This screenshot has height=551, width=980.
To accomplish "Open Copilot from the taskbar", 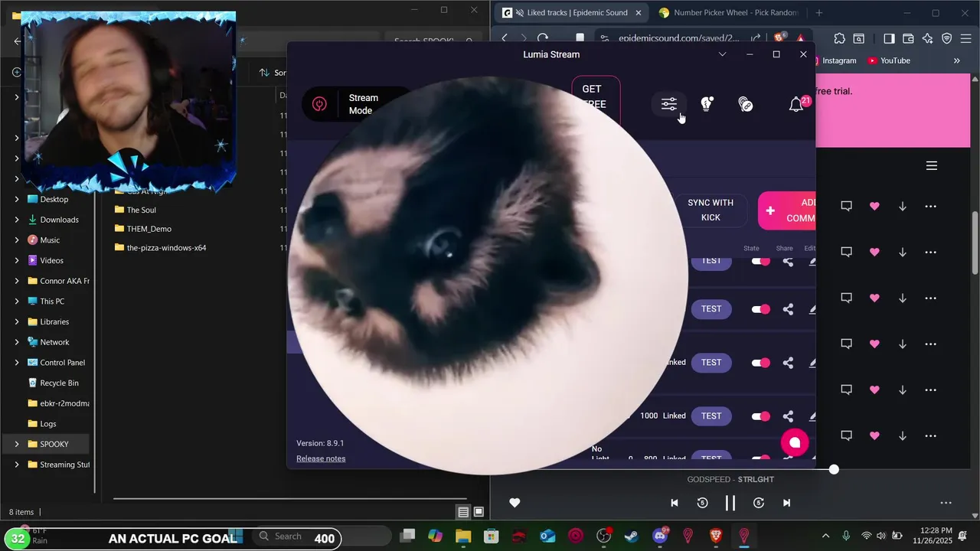I will [435, 536].
